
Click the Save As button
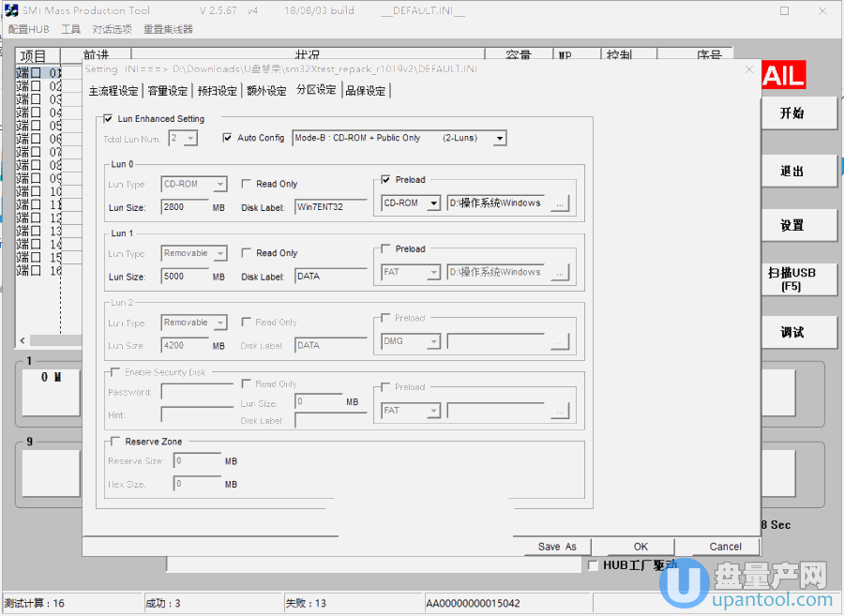point(557,547)
